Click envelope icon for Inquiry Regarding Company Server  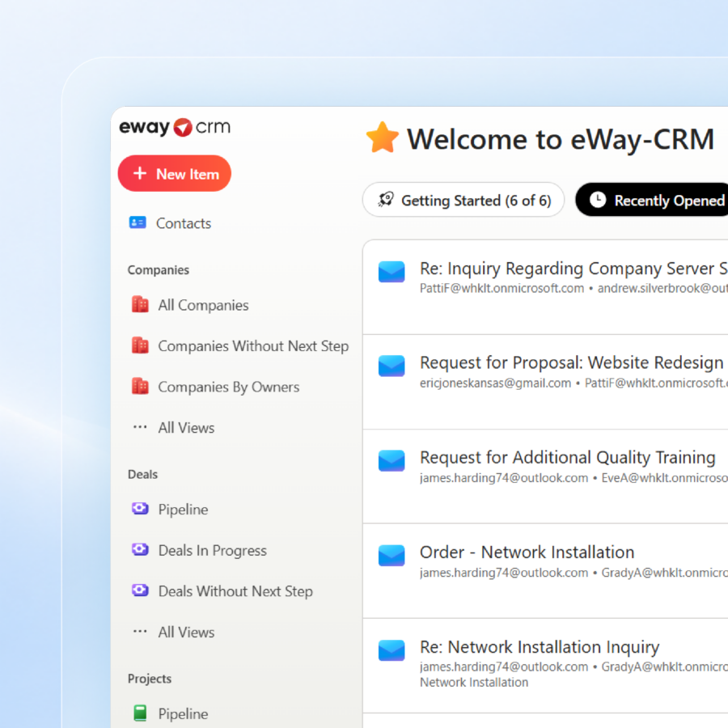tap(392, 272)
